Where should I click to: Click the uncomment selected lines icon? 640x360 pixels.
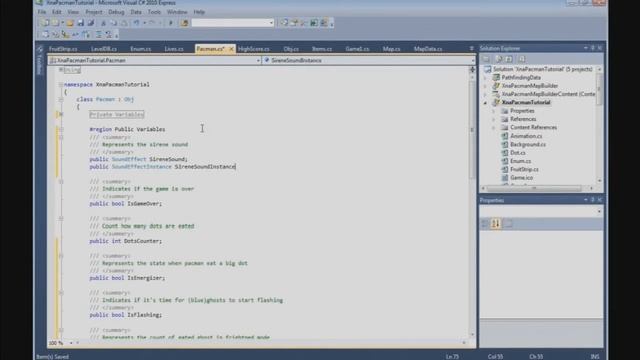tap(109, 35)
